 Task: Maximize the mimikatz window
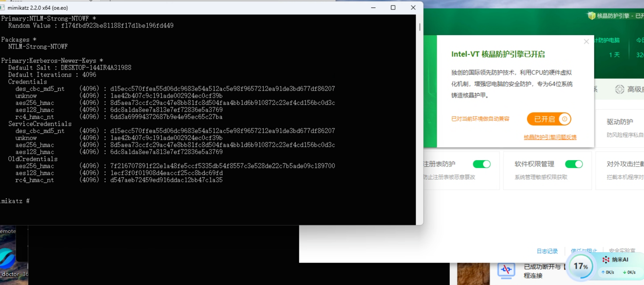click(393, 8)
